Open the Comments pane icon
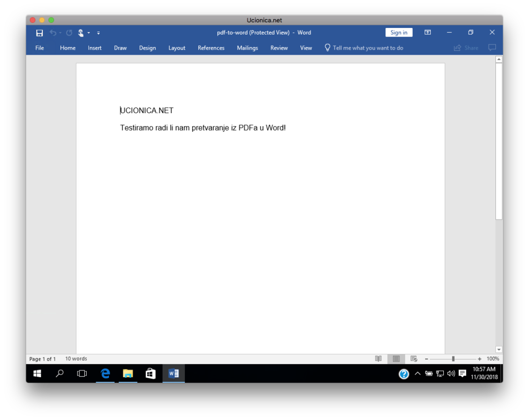Viewport: 529px width, 420px height. coord(492,48)
